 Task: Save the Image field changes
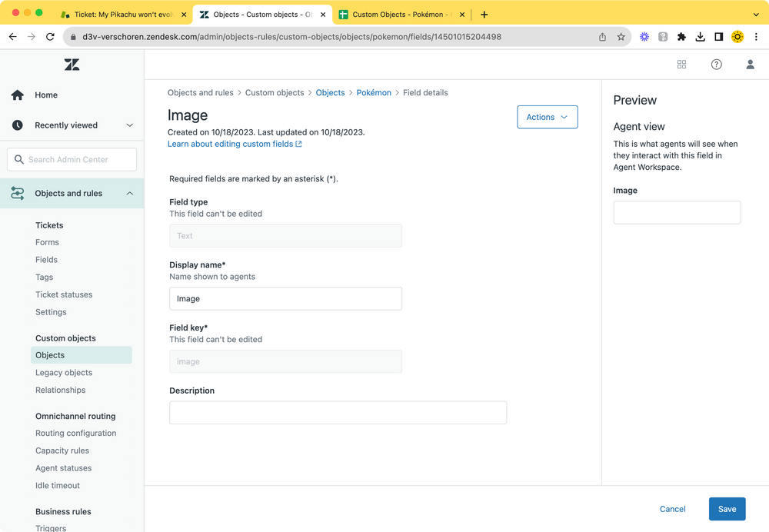point(727,509)
